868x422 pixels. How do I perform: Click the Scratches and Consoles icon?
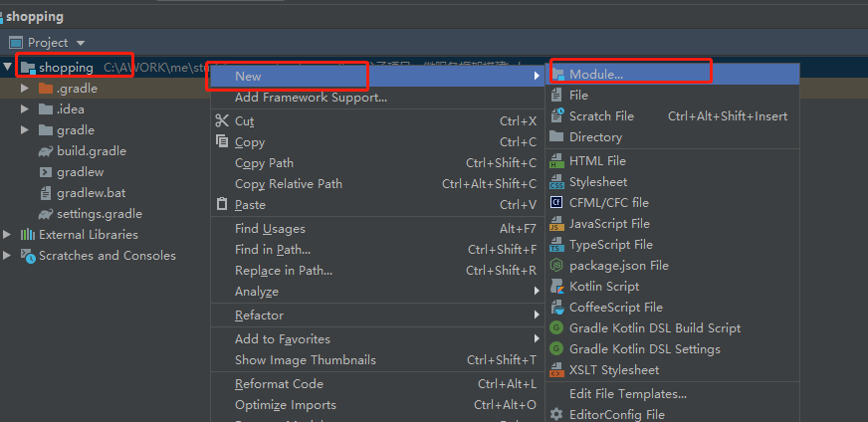click(28, 256)
